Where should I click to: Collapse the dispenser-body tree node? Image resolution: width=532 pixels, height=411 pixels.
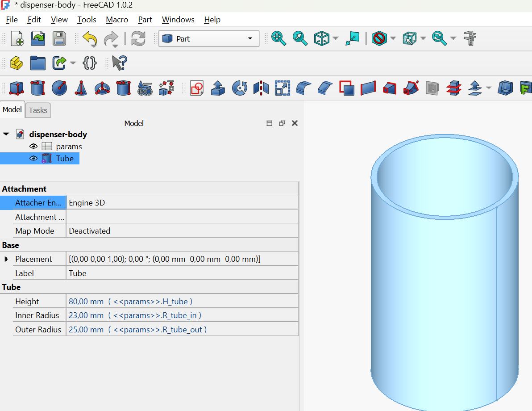[6, 134]
